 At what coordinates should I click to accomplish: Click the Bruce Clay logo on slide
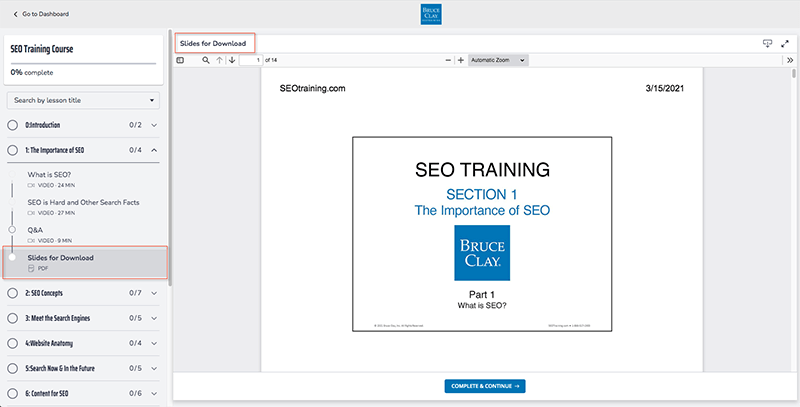point(482,253)
